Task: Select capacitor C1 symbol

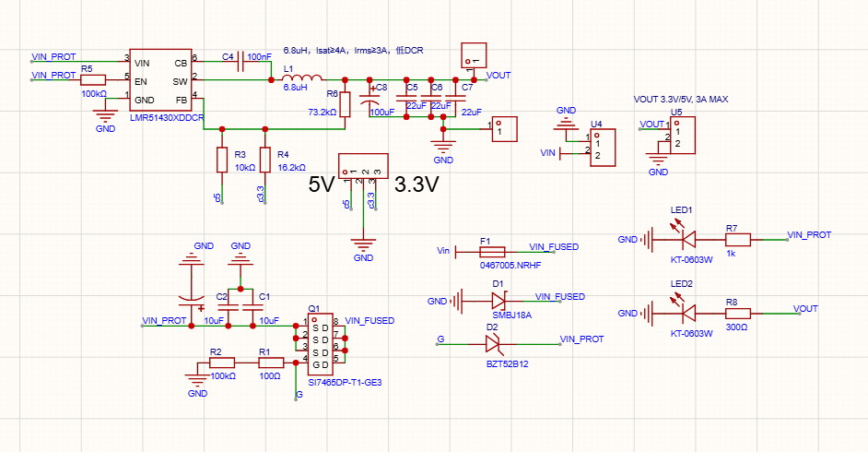Action: tap(253, 307)
